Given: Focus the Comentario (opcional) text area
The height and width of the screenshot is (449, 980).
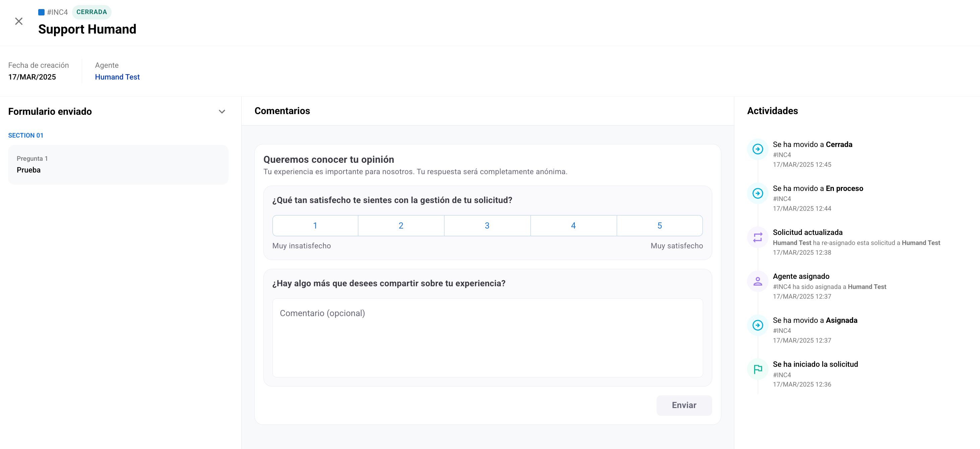Looking at the screenshot, I should point(487,337).
